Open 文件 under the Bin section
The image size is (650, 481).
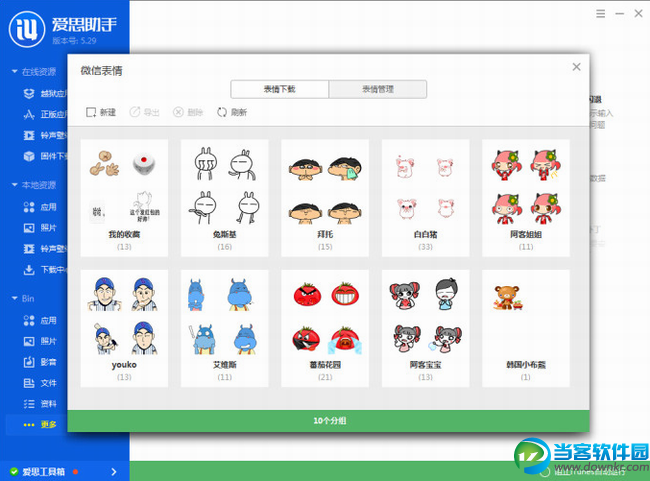tap(40, 383)
